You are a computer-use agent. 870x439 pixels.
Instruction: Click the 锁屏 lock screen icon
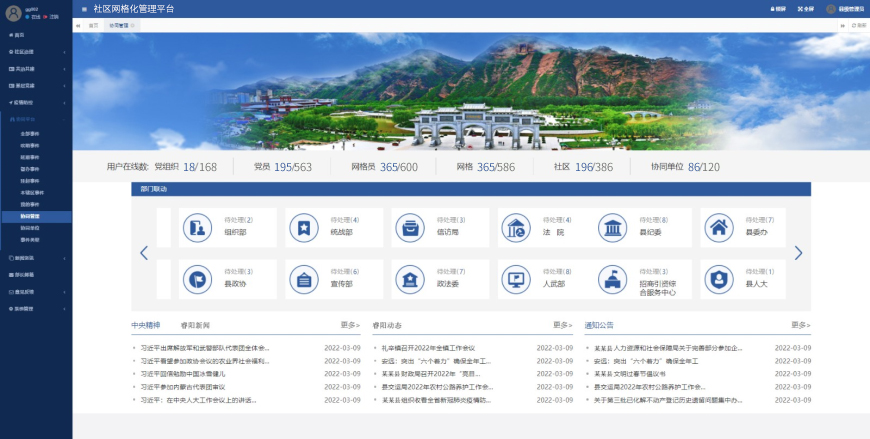pos(778,9)
